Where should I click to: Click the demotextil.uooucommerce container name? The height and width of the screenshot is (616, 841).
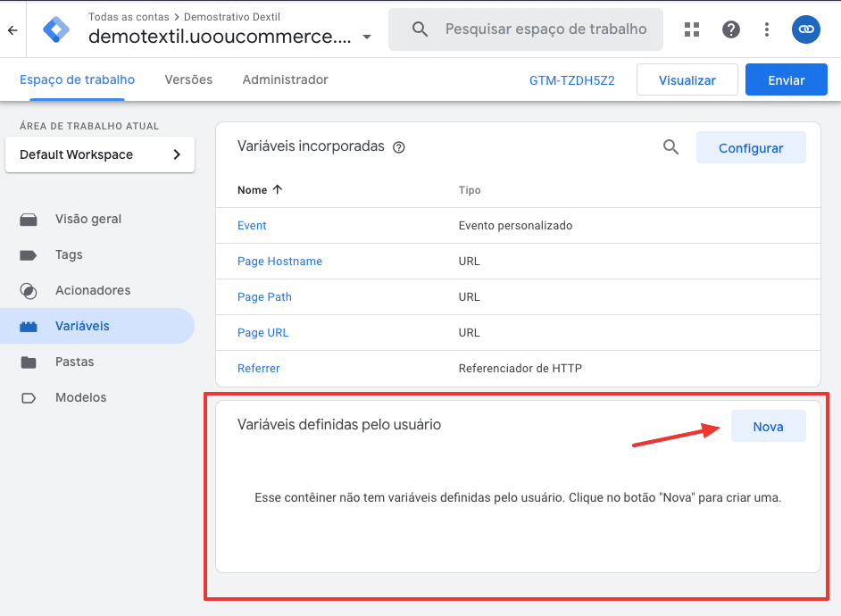tap(220, 37)
